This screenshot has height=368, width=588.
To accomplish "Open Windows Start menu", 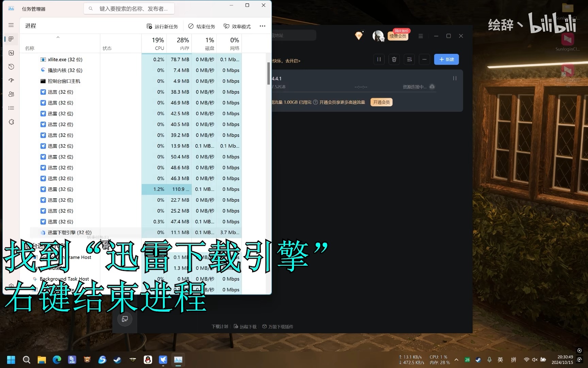I will 11,359.
